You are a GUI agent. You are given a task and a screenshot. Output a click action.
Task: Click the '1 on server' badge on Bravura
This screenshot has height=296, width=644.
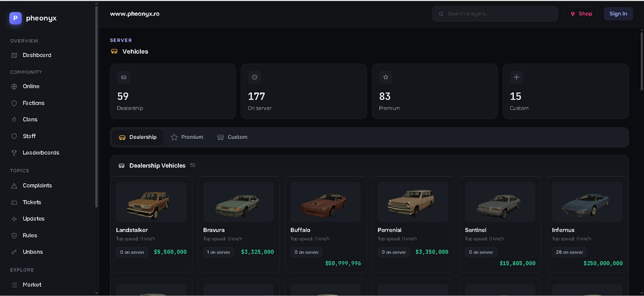click(218, 252)
